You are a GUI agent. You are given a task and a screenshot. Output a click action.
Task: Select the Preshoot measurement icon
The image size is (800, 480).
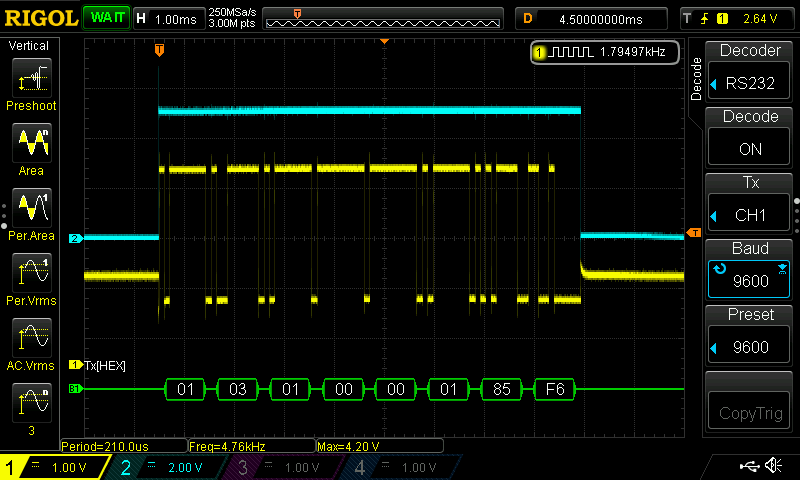coord(32,78)
